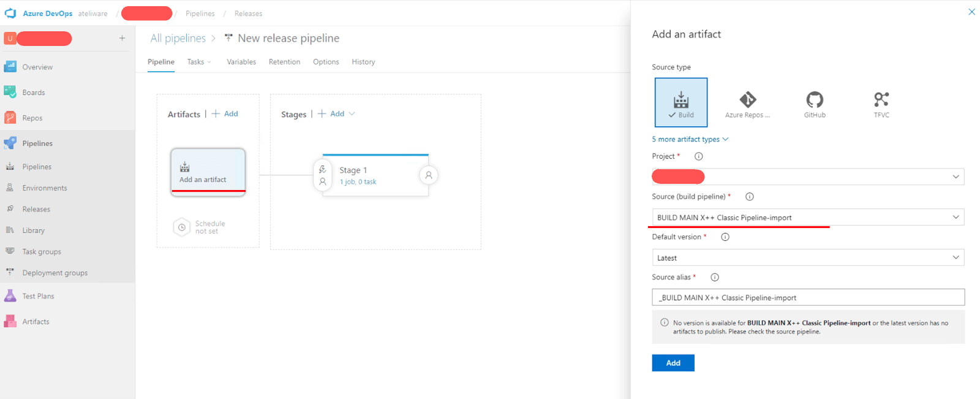
Task: Click the ateliware organization name
Action: coord(92,13)
